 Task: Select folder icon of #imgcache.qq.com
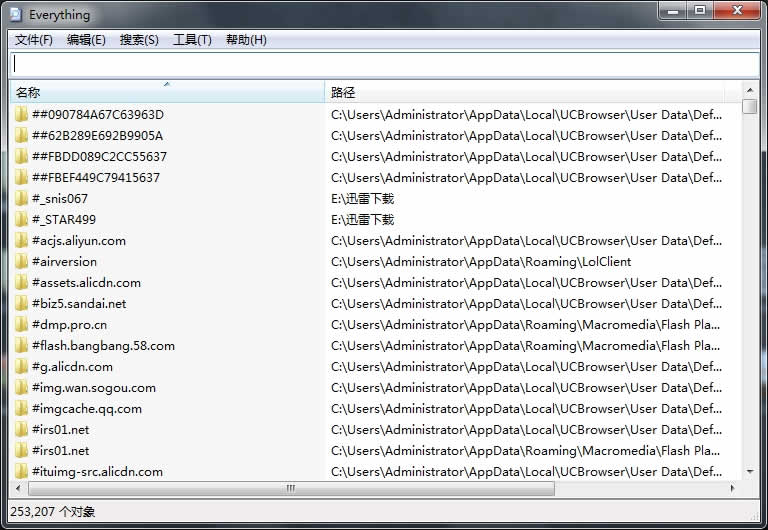(x=21, y=409)
